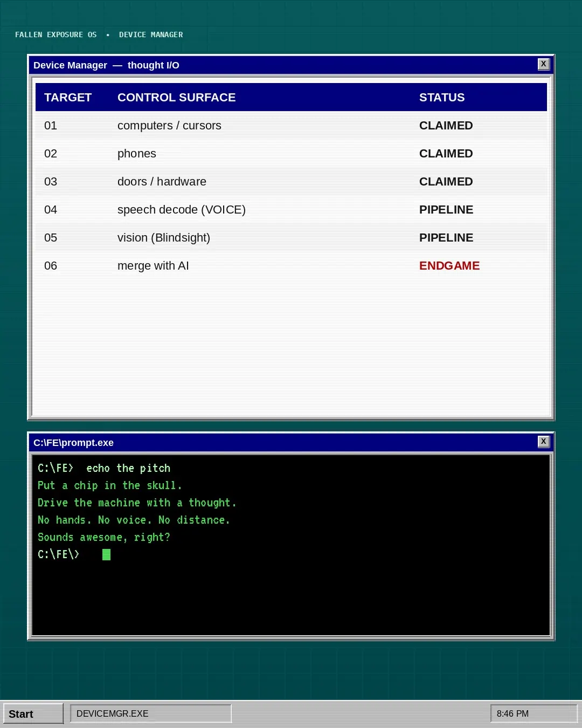Click the terminal line "Sounds awesome, right?"
Screen dimensions: 582x728
coord(104,537)
